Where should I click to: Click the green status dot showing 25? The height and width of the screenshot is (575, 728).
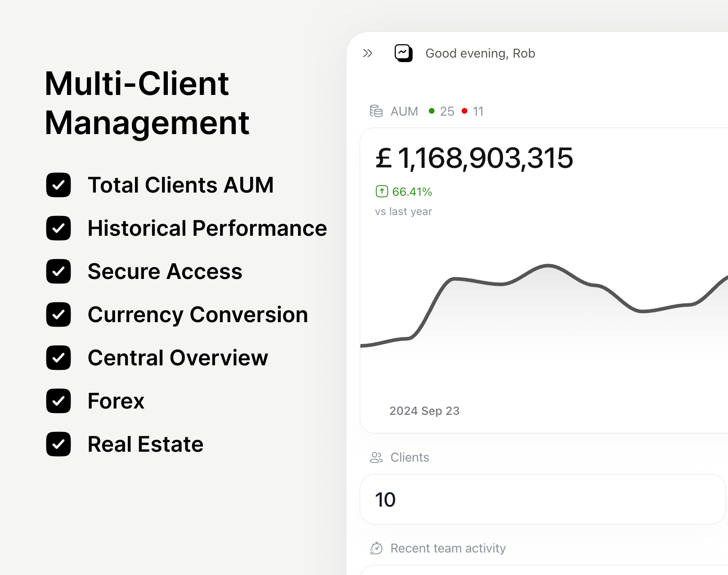(432, 111)
